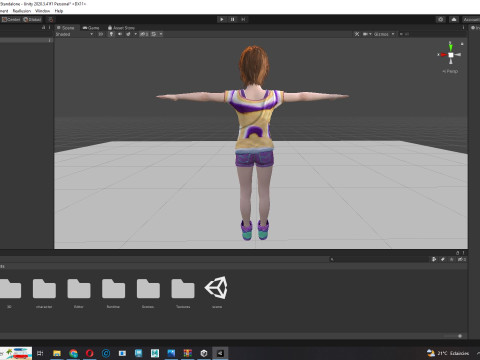Open the Gizmos dropdown arrow
The image size is (480, 360).
[x=393, y=34]
